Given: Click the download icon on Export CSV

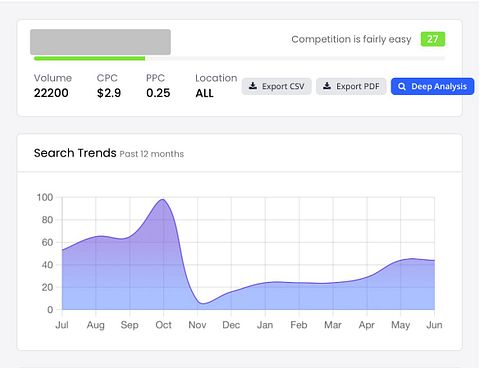Looking at the screenshot, I should 253,86.
